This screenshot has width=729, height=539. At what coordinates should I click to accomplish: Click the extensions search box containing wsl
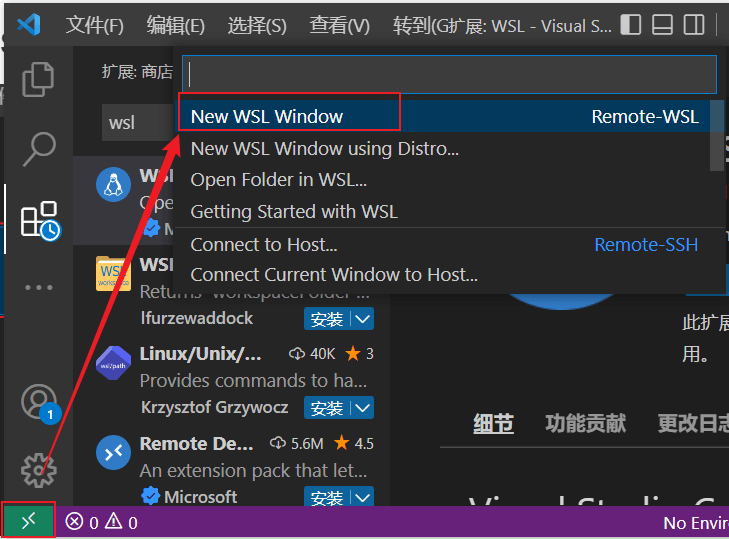[x=138, y=123]
